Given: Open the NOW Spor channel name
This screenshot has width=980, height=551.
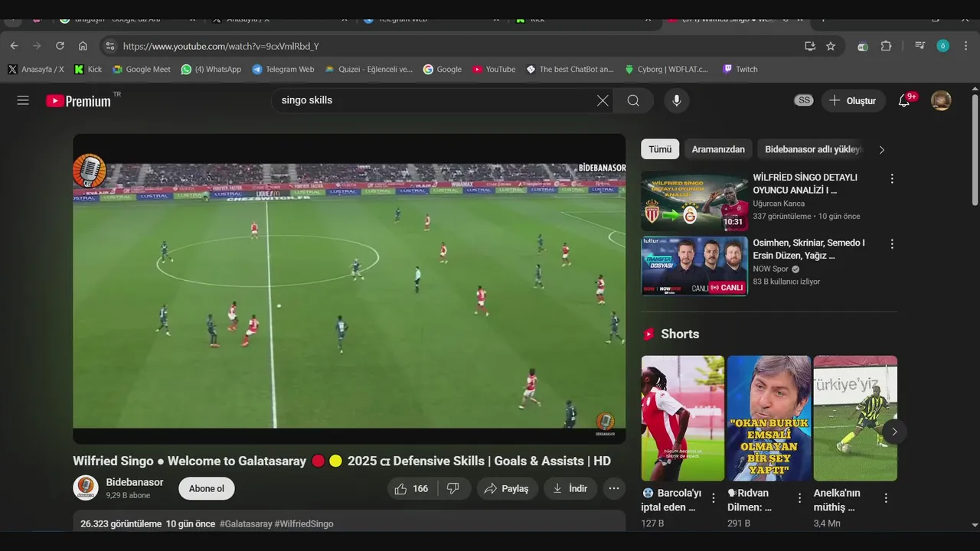Looking at the screenshot, I should [x=771, y=269].
